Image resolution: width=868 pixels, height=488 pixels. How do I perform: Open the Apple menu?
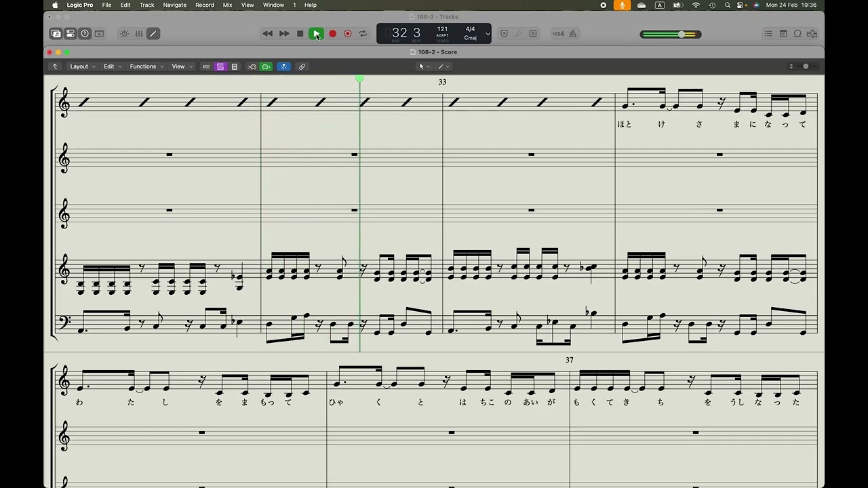(x=56, y=5)
